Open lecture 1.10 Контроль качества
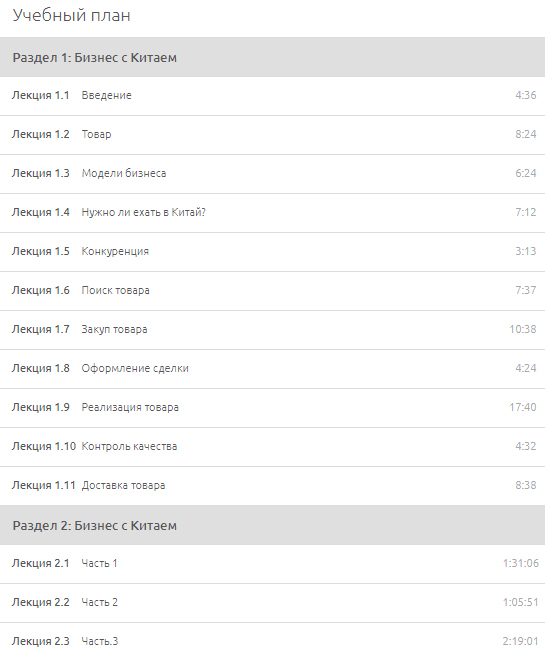This screenshot has height=657, width=545. (x=272, y=447)
